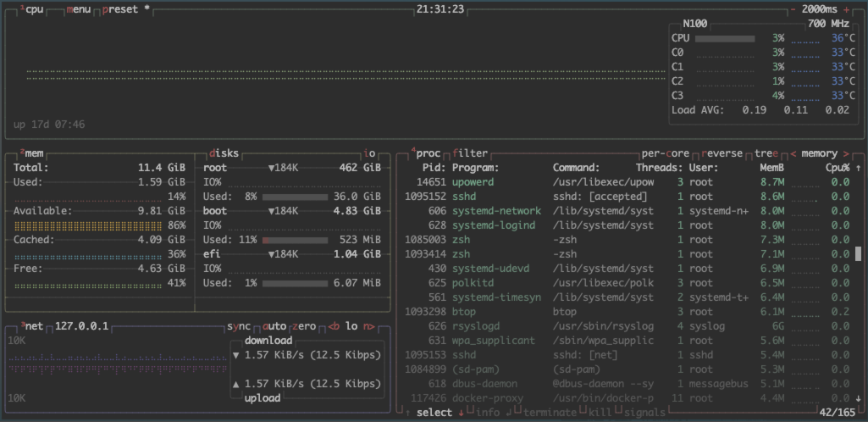Open the process filter field
Viewport: 868px width, 422px height.
point(470,153)
